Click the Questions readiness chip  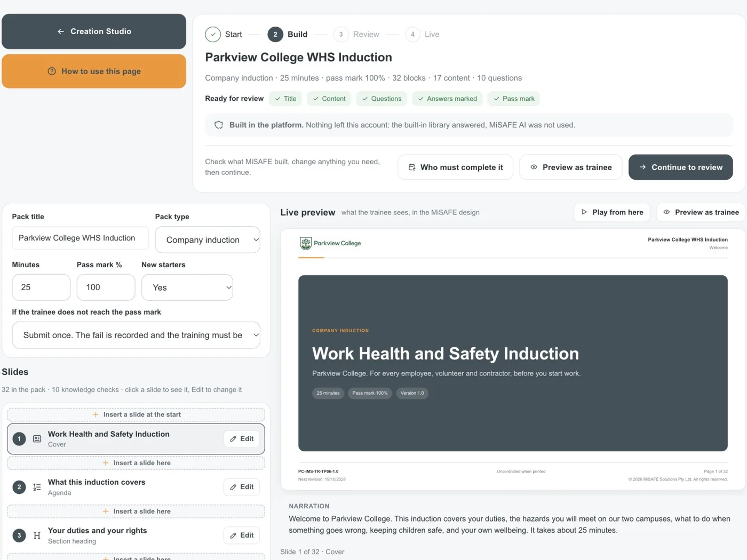point(382,99)
